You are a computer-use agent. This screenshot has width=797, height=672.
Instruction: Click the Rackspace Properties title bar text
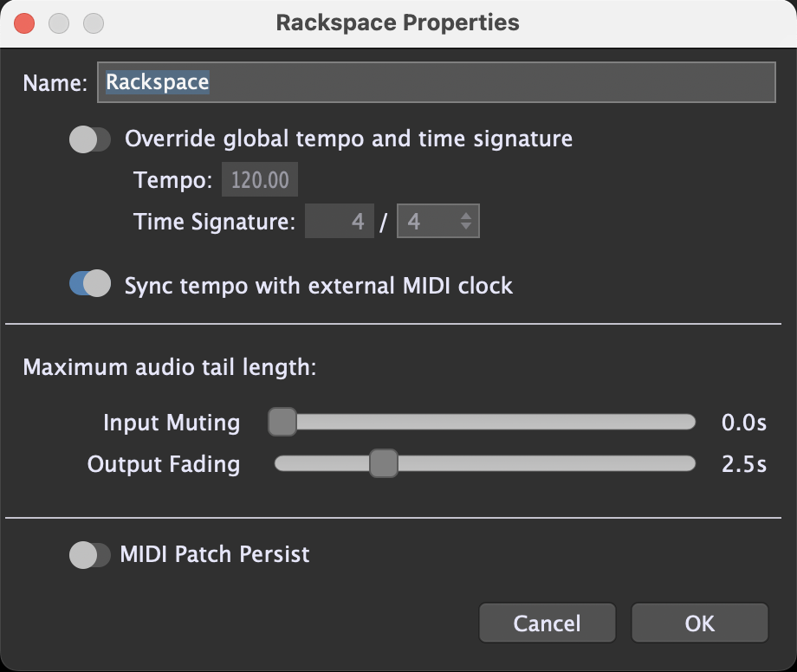click(x=398, y=23)
